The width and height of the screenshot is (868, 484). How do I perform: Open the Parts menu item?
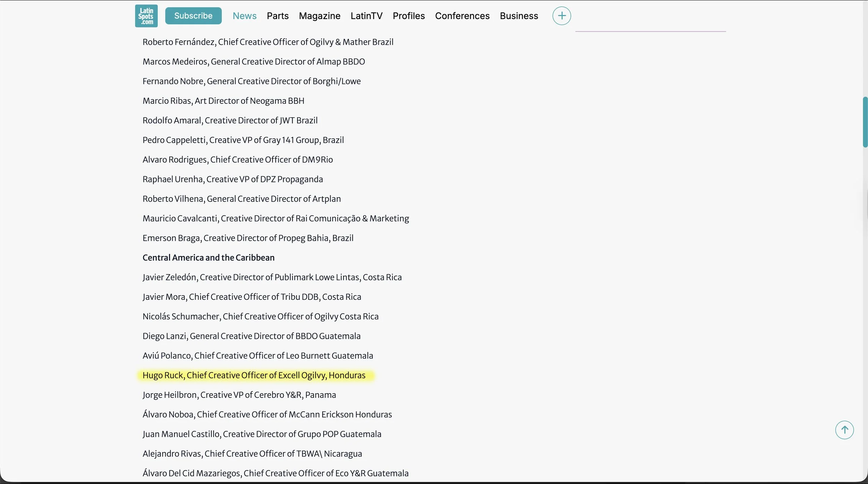pyautogui.click(x=277, y=16)
